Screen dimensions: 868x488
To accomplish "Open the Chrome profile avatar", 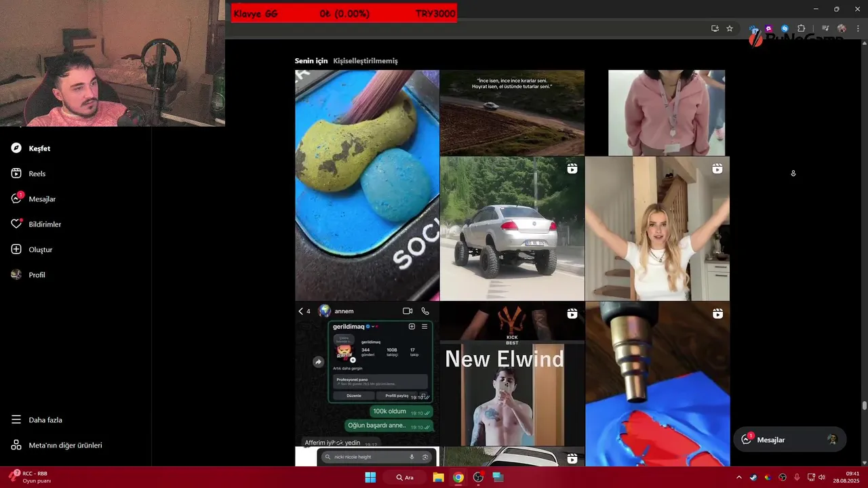I will pyautogui.click(x=842, y=28).
